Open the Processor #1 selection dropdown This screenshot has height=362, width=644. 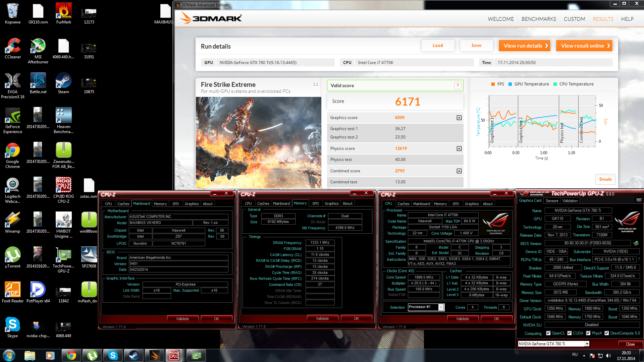(x=441, y=307)
